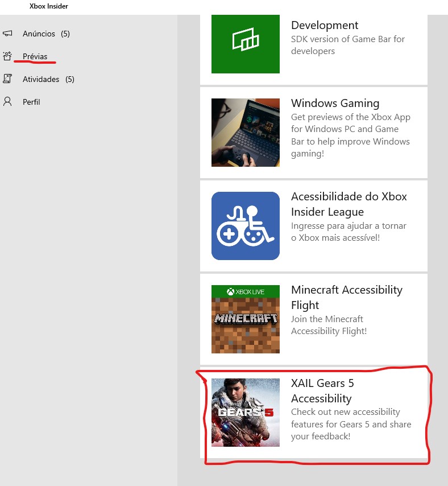Image resolution: width=448 pixels, height=486 pixels.
Task: Select Prévias in the sidebar
Action: (35, 56)
